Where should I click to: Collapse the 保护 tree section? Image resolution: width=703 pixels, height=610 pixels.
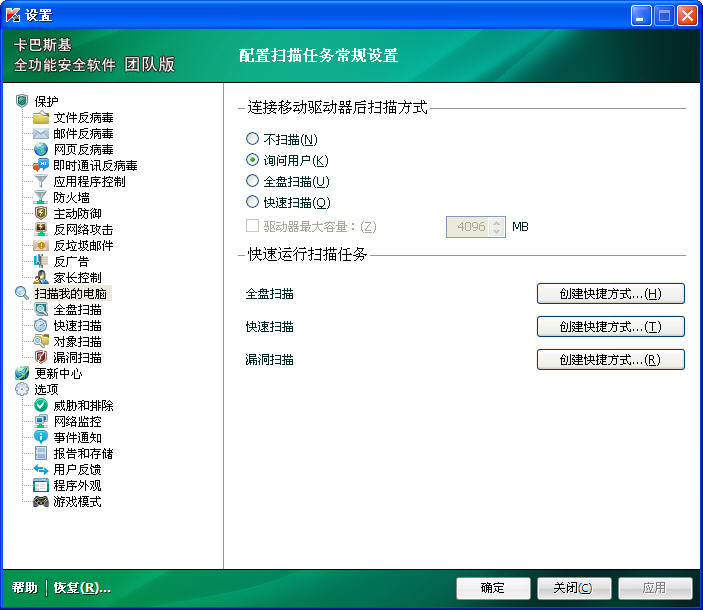(x=22, y=101)
